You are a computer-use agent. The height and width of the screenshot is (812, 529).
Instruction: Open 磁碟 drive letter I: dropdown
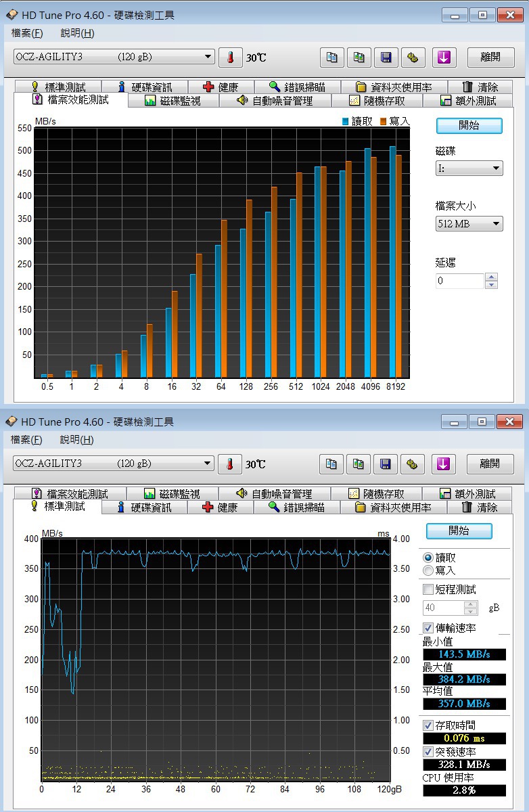click(469, 168)
